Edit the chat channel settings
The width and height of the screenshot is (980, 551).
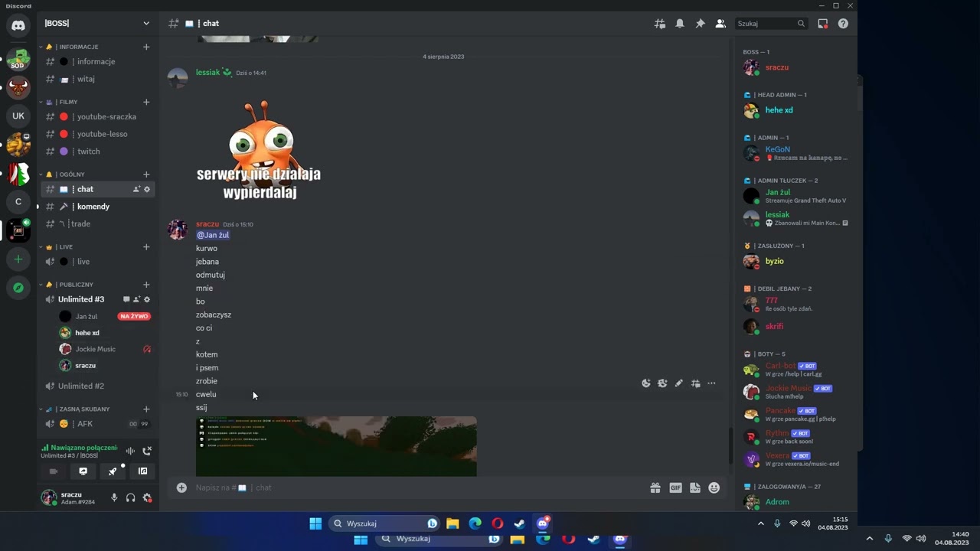coord(147,189)
